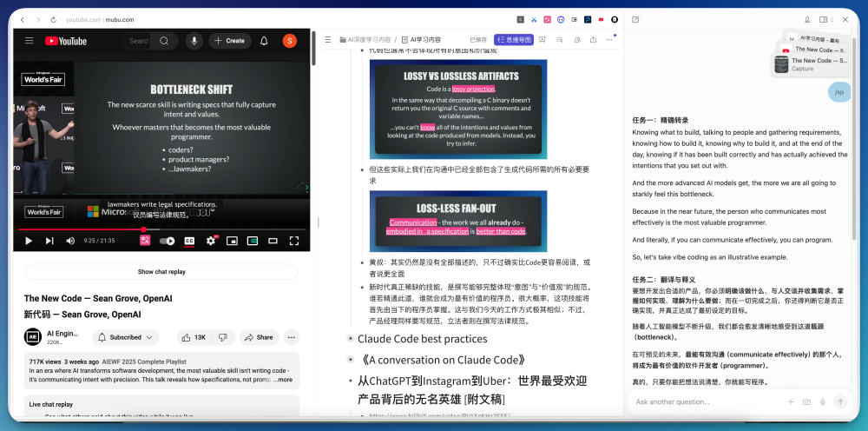Screen dimensions: 868x431
Task: Toggle closed captions CC
Action: pyautogui.click(x=189, y=241)
